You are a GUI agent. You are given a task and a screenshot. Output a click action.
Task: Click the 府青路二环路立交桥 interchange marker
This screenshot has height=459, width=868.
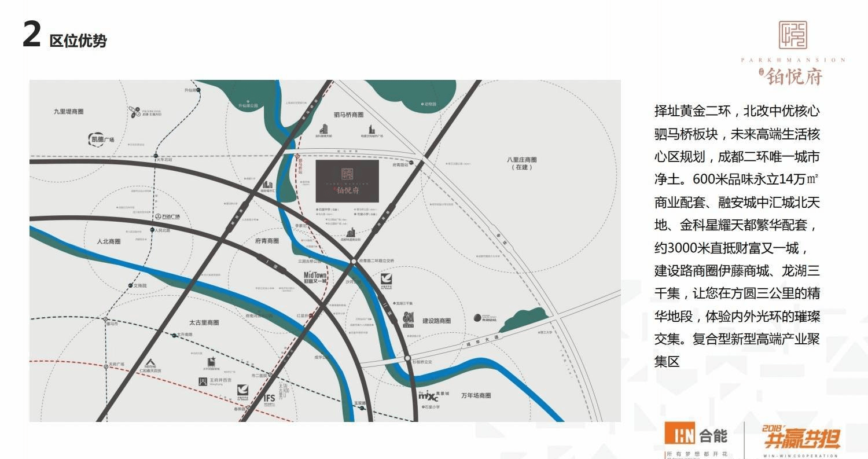[352, 262]
